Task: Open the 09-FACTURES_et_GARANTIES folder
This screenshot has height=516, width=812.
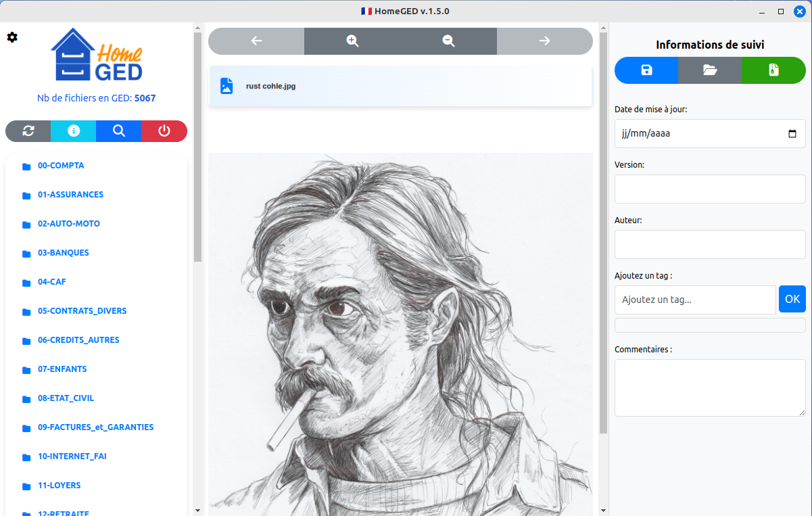Action: [x=95, y=427]
